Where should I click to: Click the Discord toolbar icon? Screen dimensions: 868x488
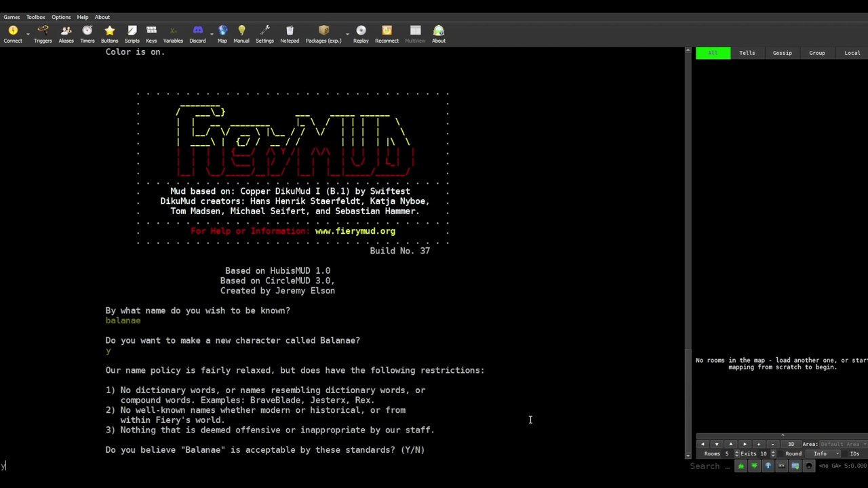pos(197,34)
